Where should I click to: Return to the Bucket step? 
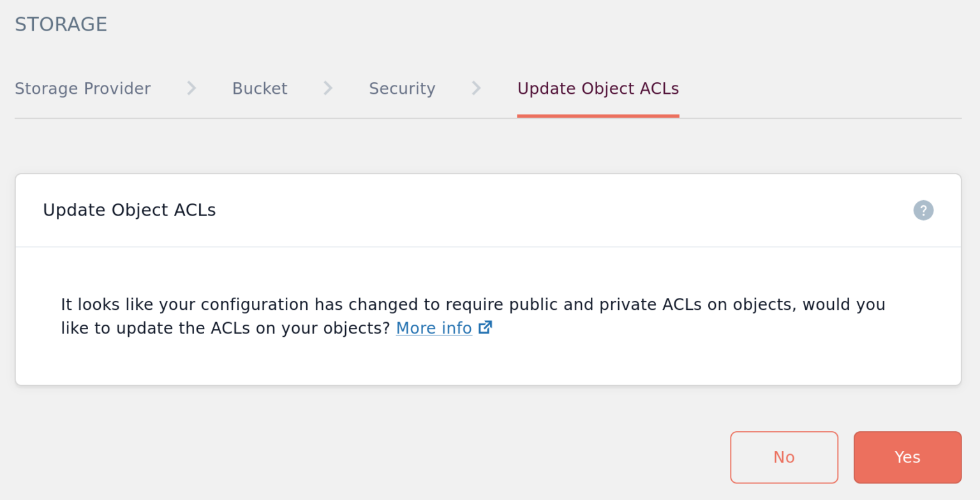[x=260, y=88]
